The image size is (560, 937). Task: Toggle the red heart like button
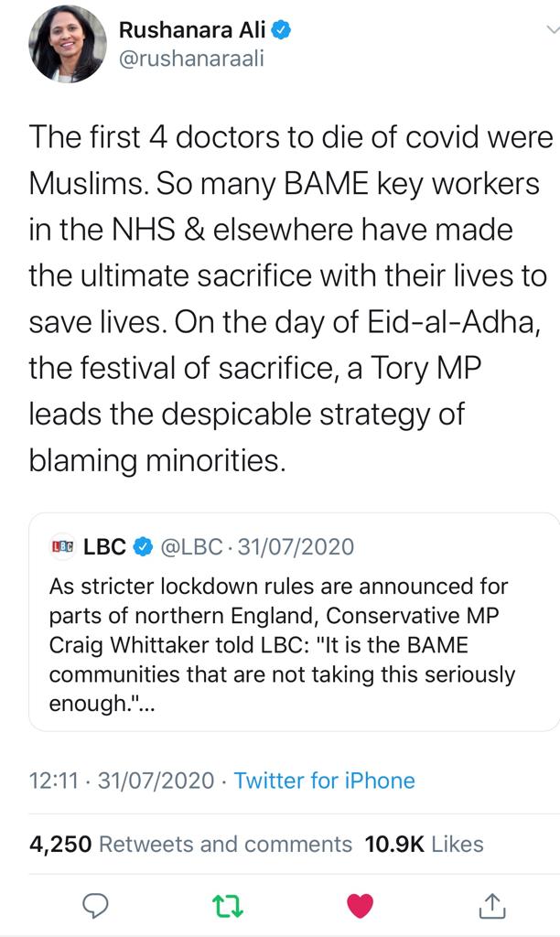click(x=361, y=905)
